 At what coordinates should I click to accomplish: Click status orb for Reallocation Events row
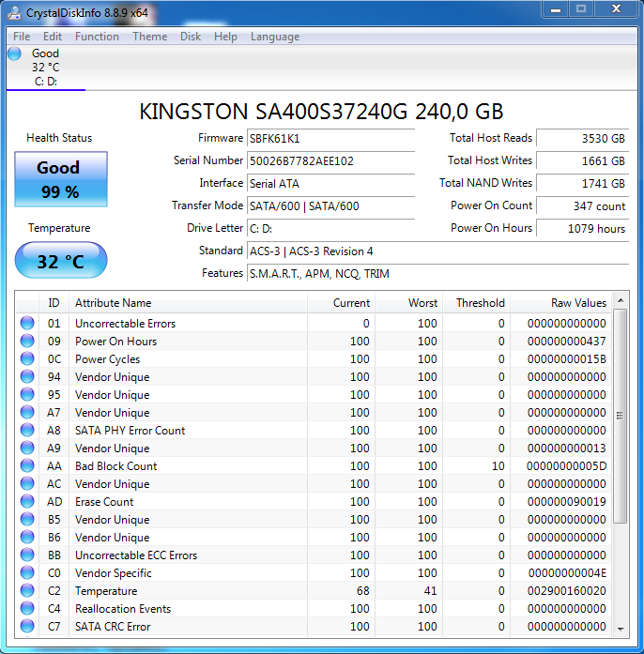pos(27,609)
